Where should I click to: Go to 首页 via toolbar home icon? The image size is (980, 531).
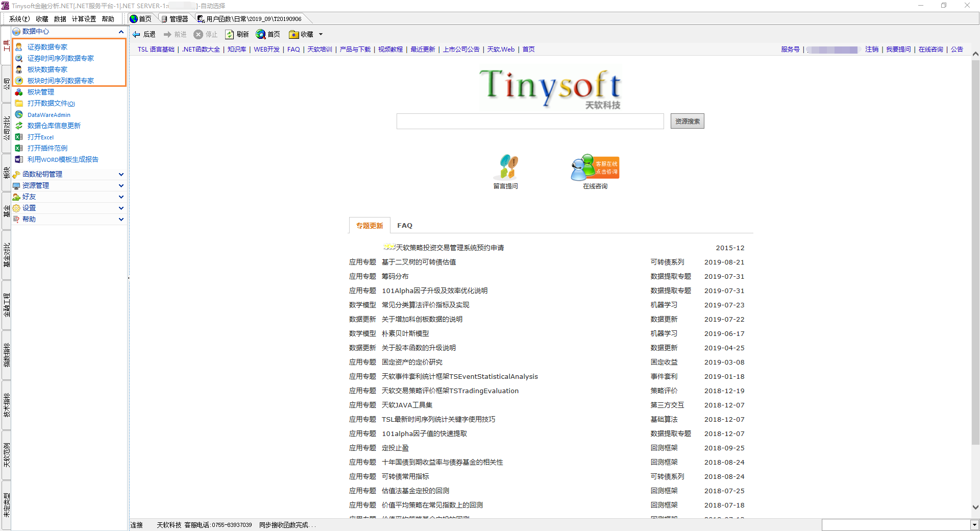pyautogui.click(x=268, y=34)
